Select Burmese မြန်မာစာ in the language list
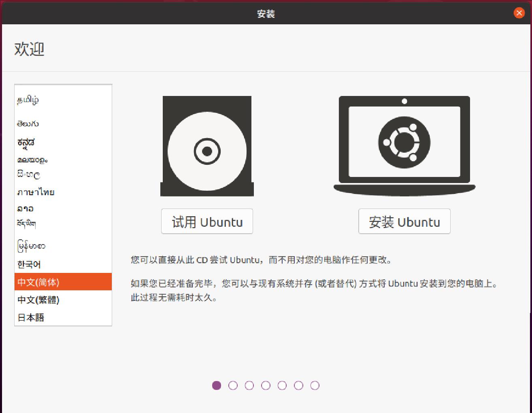This screenshot has height=413, width=532. (63, 246)
